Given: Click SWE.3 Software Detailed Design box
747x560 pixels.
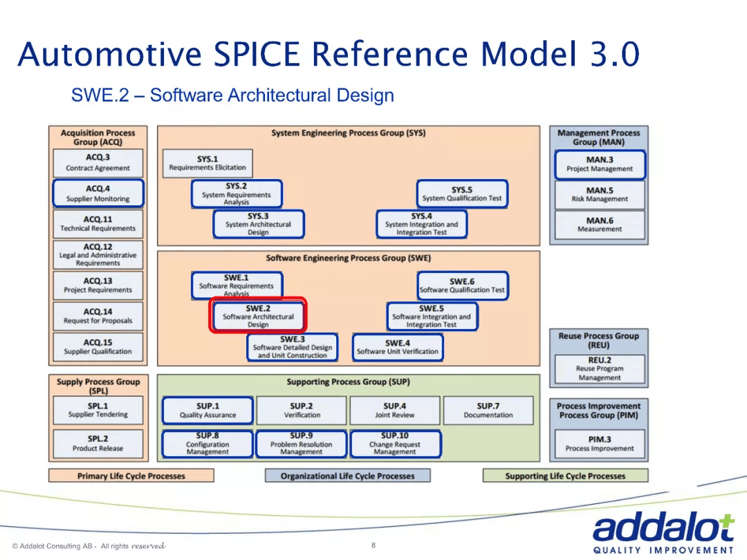Looking at the screenshot, I should pos(293,347).
